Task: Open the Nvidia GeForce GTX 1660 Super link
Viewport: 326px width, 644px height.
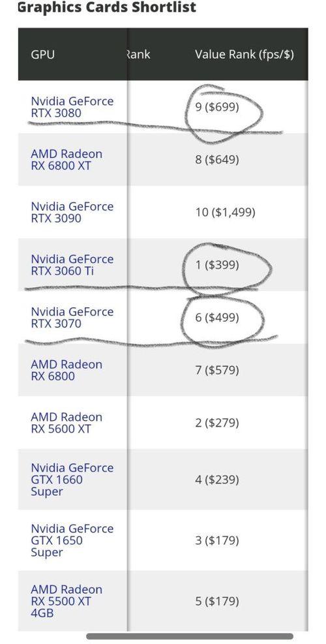Action: click(x=72, y=480)
